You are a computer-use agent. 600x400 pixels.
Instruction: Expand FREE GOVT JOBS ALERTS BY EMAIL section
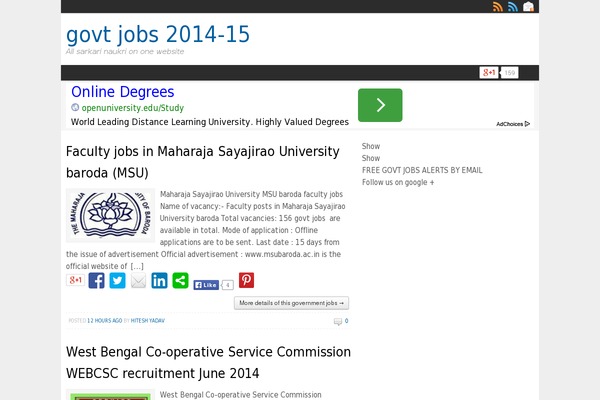(x=422, y=170)
